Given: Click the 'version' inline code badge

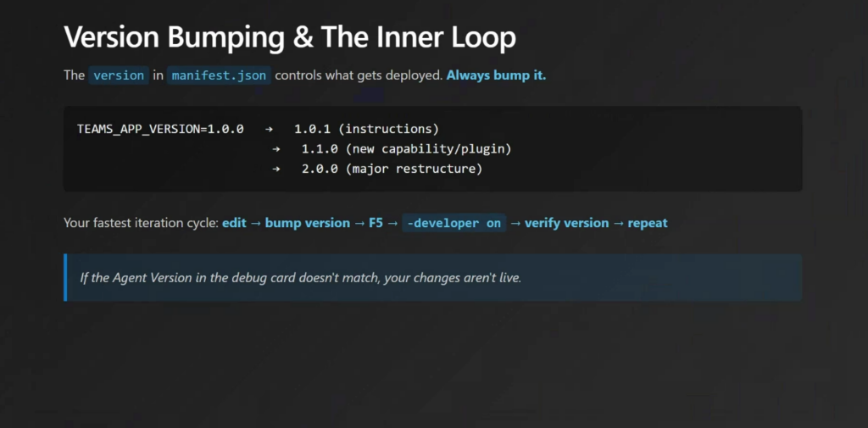Looking at the screenshot, I should tap(119, 75).
